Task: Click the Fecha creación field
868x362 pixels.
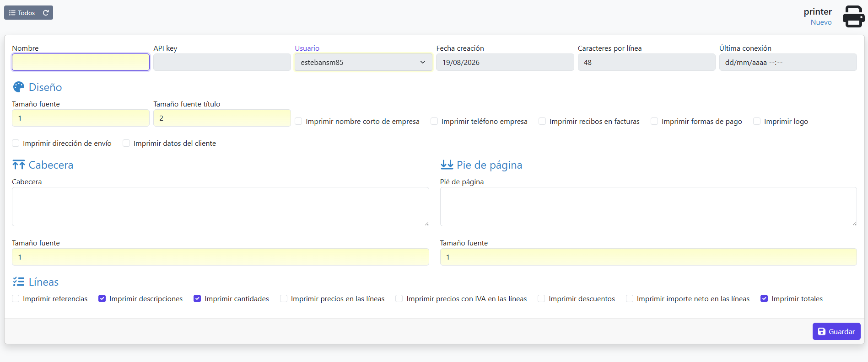Action: tap(505, 62)
